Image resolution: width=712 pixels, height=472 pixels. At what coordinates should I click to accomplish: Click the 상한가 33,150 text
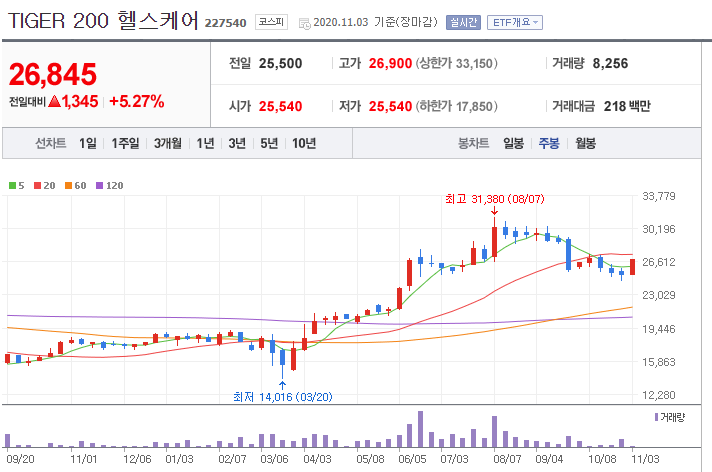[x=456, y=64]
